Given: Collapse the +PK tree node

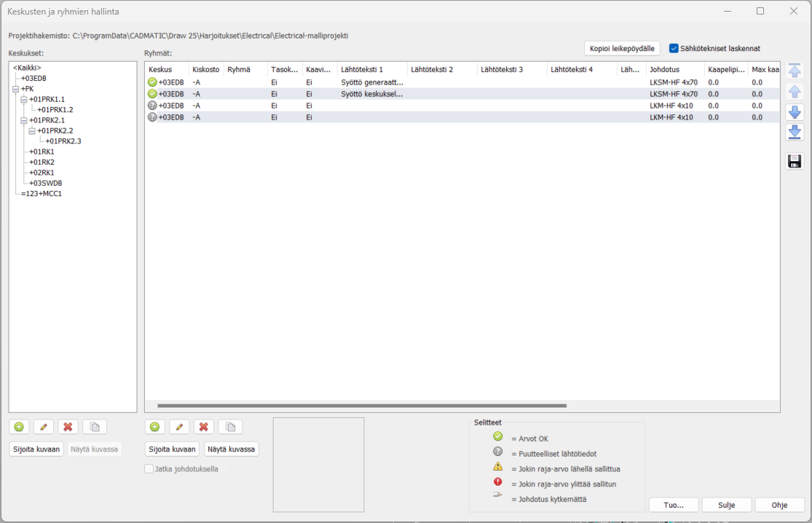Looking at the screenshot, I should [15, 89].
